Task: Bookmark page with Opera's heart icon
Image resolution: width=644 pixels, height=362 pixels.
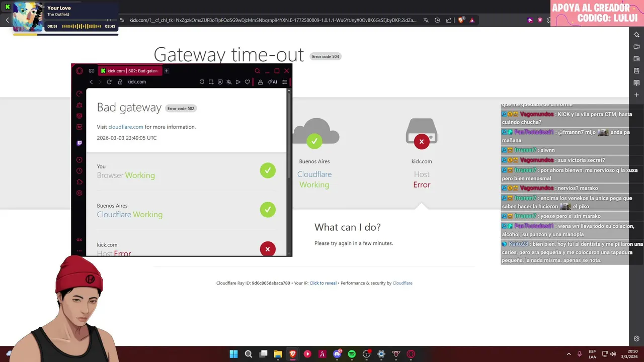Action: tap(247, 82)
